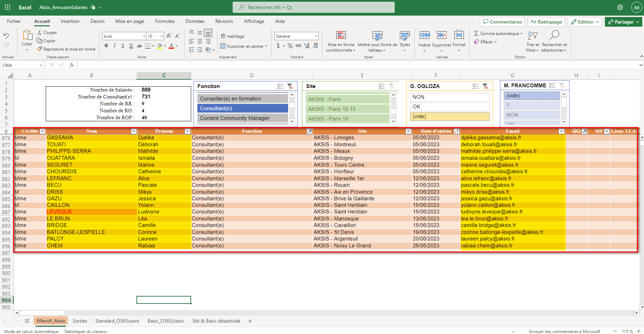Click the Couper cut icon
Image resolution: width=644 pixels, height=334 pixels.
39,32
